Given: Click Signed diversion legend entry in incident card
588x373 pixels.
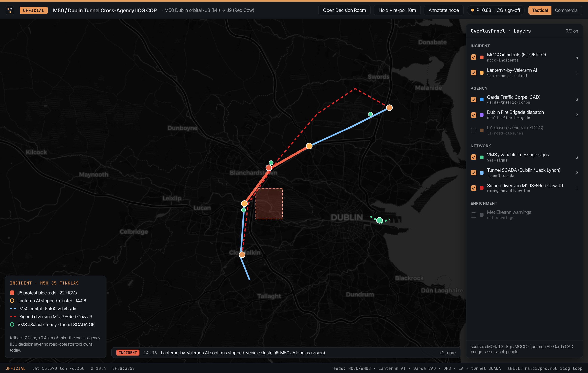Looking at the screenshot, I should [x=51, y=317].
